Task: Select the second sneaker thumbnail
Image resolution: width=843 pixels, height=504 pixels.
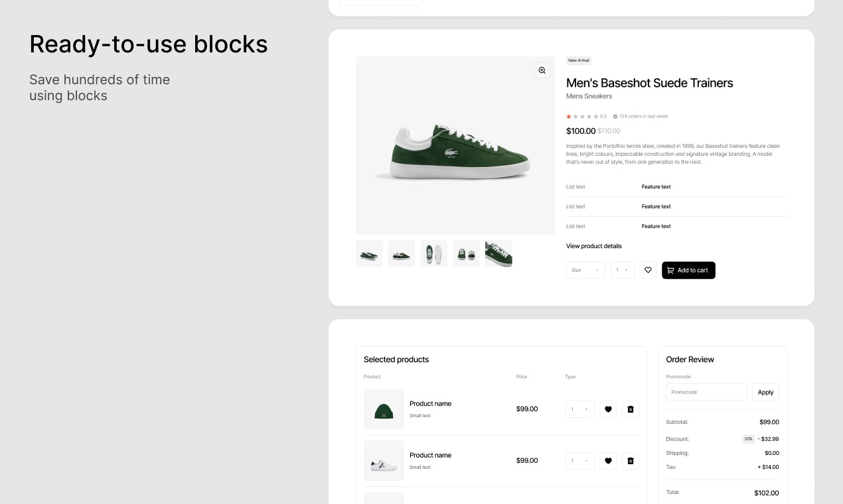Action: pyautogui.click(x=402, y=253)
